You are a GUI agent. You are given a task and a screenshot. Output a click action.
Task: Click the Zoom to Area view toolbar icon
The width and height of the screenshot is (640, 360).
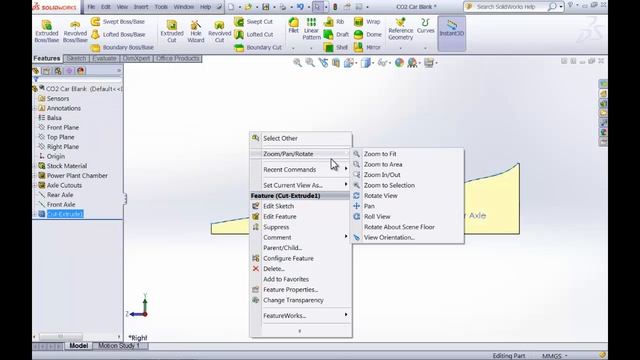(310, 62)
